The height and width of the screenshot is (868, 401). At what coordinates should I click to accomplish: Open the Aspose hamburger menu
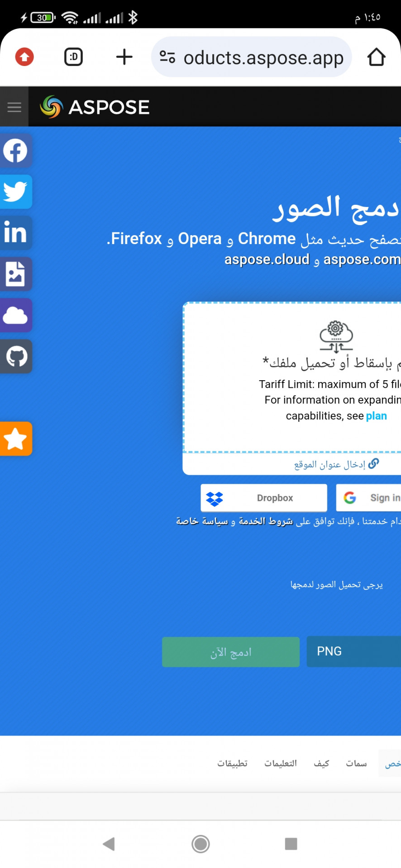[14, 107]
